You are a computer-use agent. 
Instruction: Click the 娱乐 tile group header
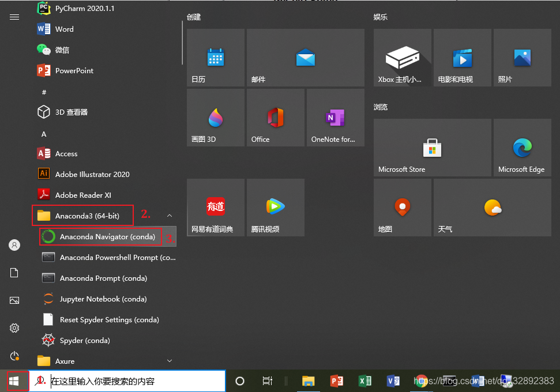(381, 17)
